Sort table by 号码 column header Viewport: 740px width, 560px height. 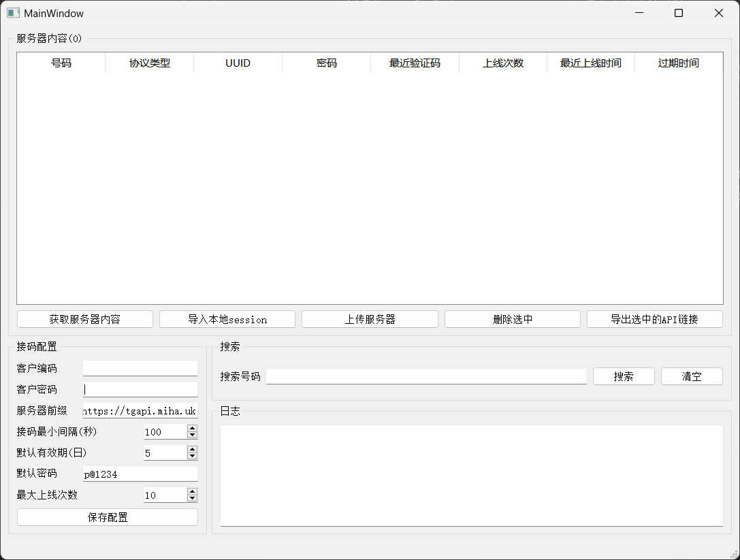(61, 63)
